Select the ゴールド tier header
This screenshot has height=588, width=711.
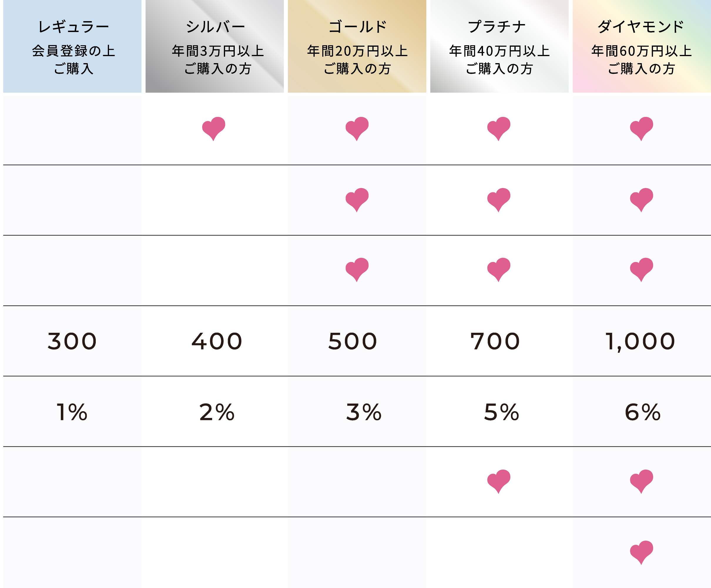[x=357, y=46]
